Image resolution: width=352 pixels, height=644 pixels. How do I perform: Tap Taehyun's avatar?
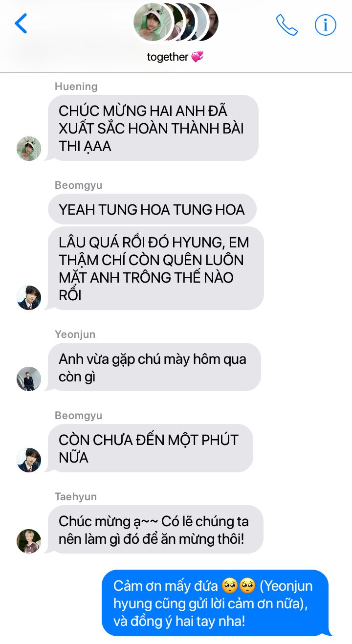pos(29,541)
